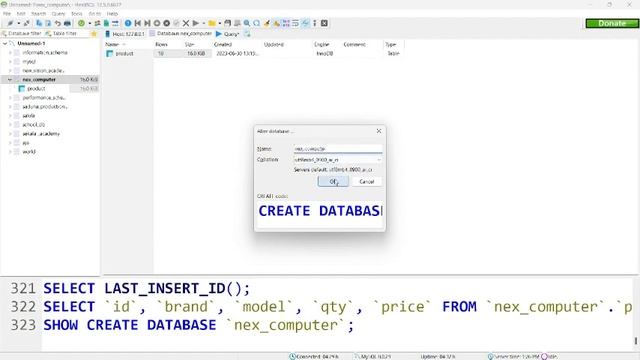
Task: Click the run query play icon
Action: 196,23
